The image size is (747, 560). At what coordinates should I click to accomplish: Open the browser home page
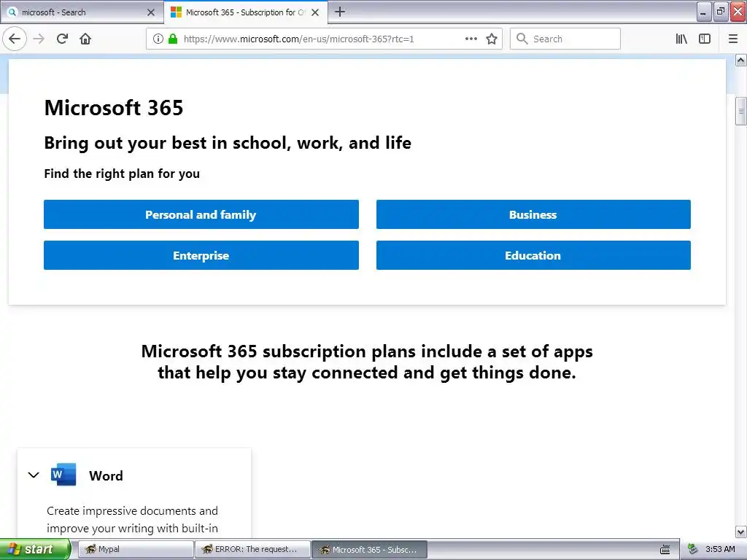[85, 39]
